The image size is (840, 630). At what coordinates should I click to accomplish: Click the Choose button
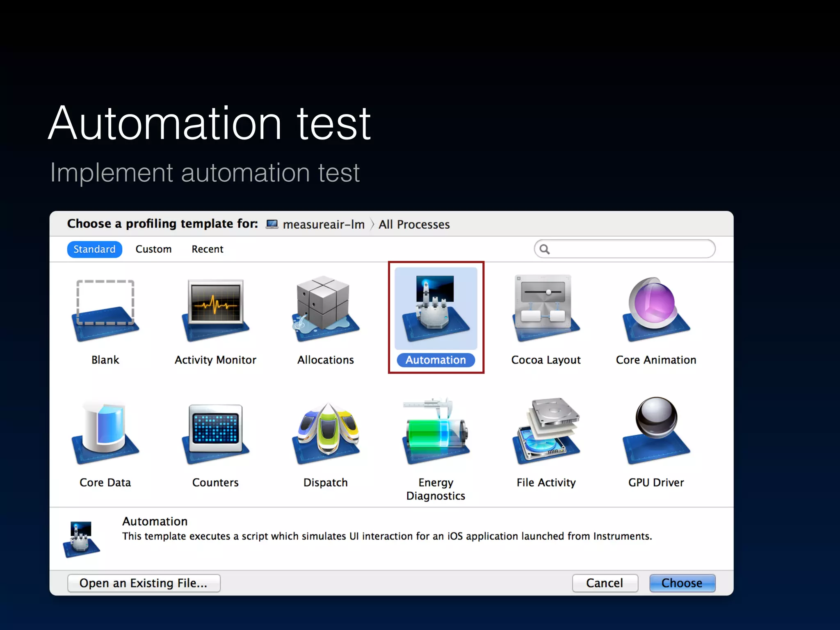click(x=682, y=583)
